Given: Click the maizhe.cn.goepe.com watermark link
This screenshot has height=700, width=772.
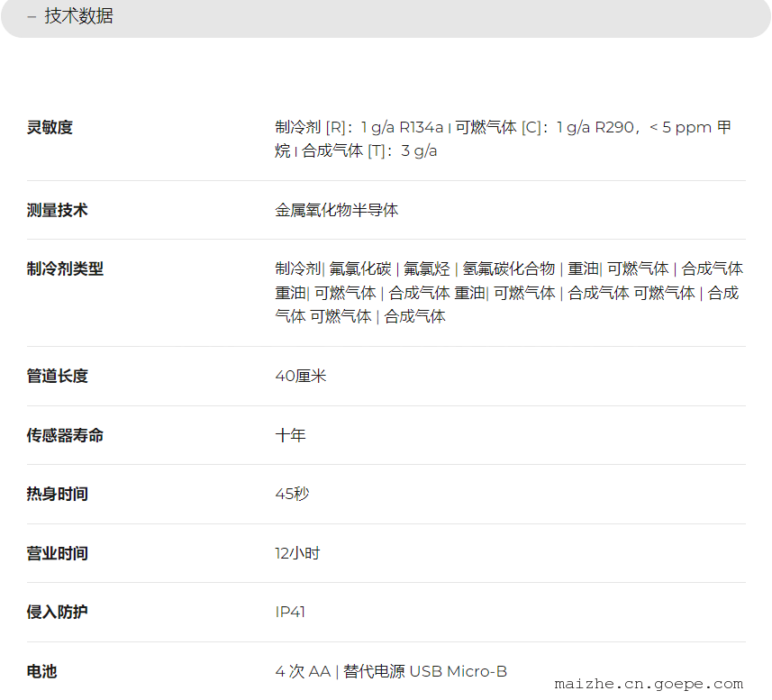Looking at the screenshot, I should [649, 684].
